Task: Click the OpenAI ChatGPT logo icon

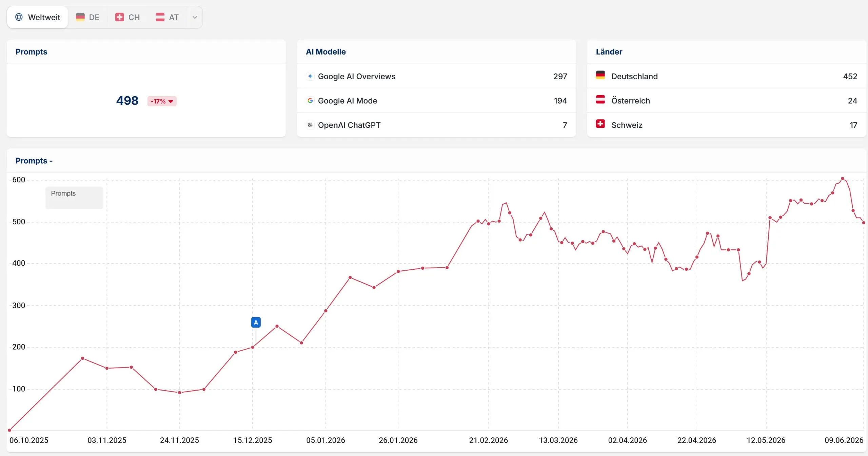Action: click(x=310, y=125)
